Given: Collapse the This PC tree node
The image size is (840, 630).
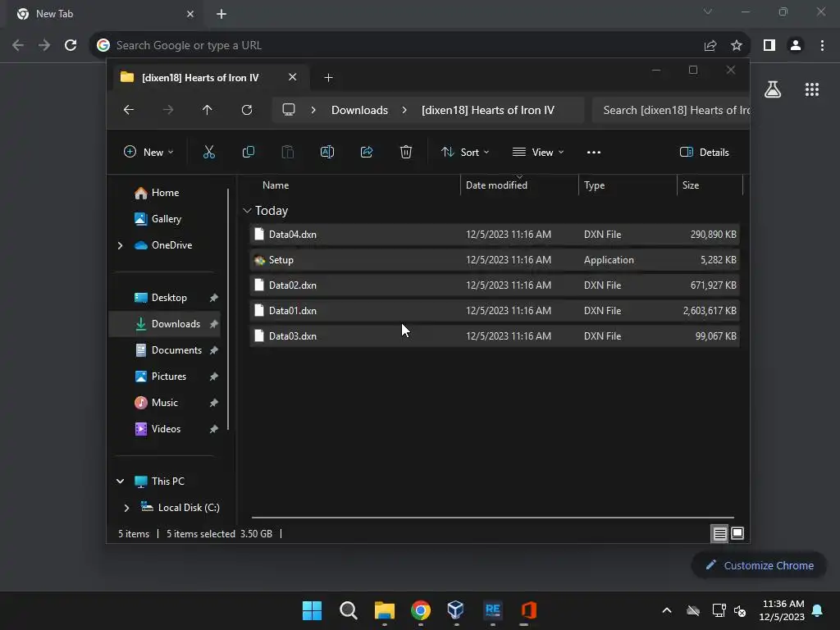Looking at the screenshot, I should tap(120, 481).
